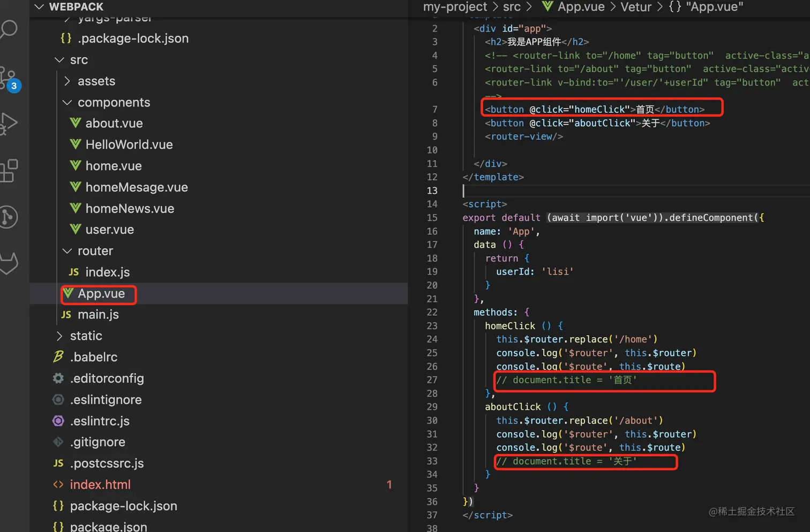Click the HTML icon beside index.html

(x=58, y=484)
